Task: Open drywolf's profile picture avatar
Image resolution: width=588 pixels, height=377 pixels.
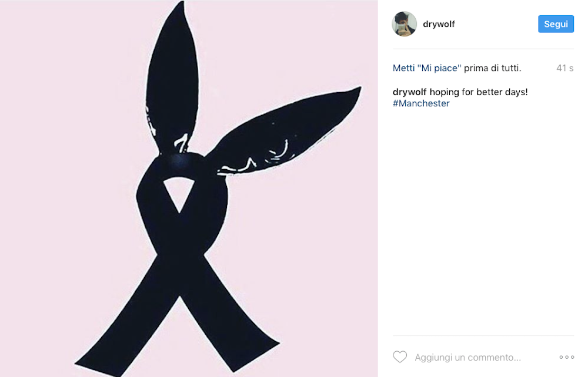Action: 405,24
